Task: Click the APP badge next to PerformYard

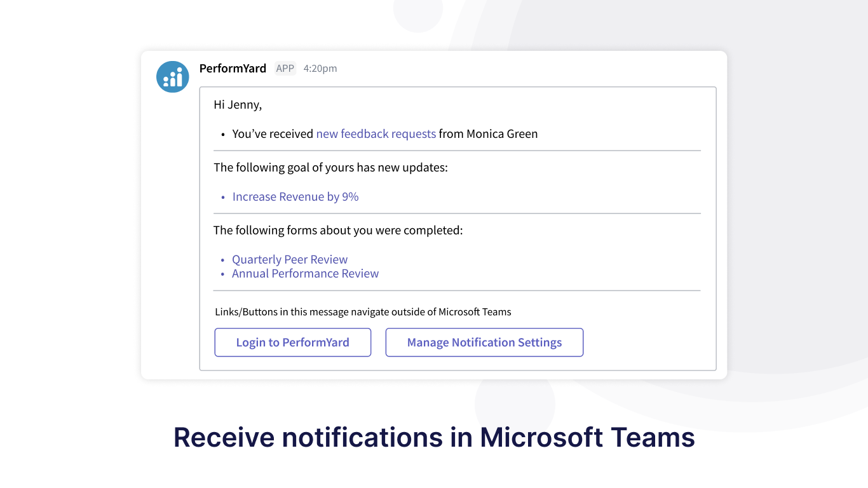Action: [285, 69]
